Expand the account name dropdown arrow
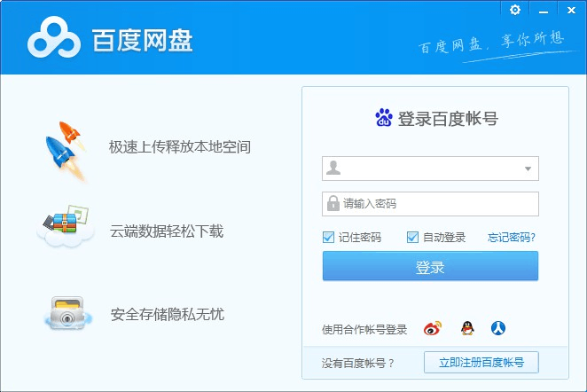587x392 pixels. click(528, 169)
